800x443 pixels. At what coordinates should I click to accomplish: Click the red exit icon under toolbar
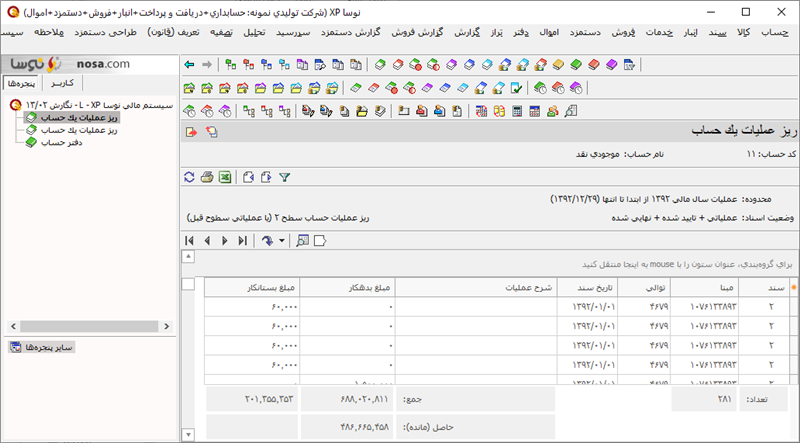(190, 132)
